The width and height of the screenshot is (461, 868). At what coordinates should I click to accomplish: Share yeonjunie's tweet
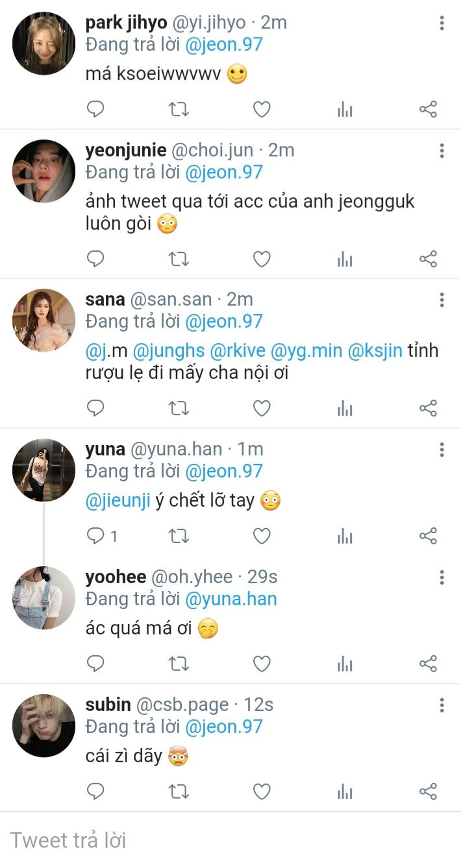(x=428, y=259)
